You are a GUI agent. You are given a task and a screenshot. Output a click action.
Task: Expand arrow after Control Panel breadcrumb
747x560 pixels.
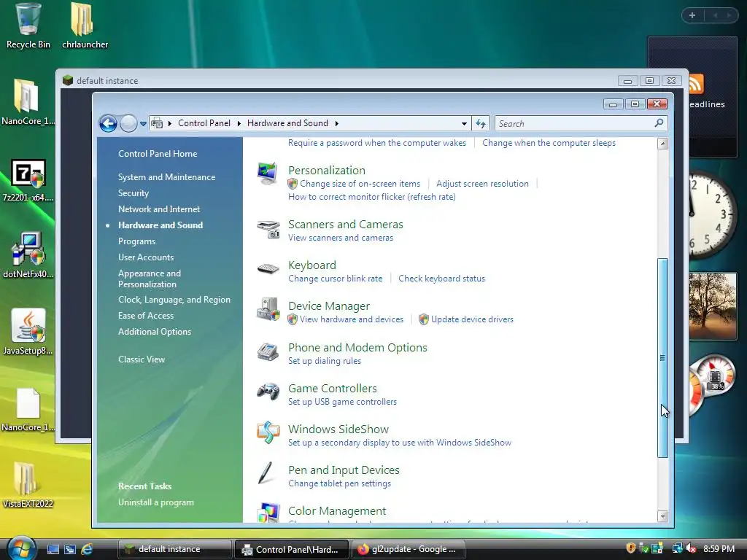[x=239, y=123]
